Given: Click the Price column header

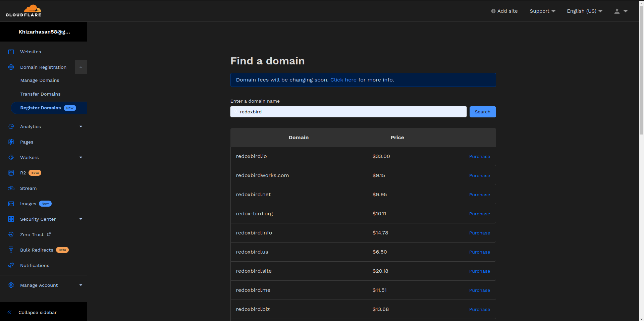Looking at the screenshot, I should pyautogui.click(x=397, y=138).
